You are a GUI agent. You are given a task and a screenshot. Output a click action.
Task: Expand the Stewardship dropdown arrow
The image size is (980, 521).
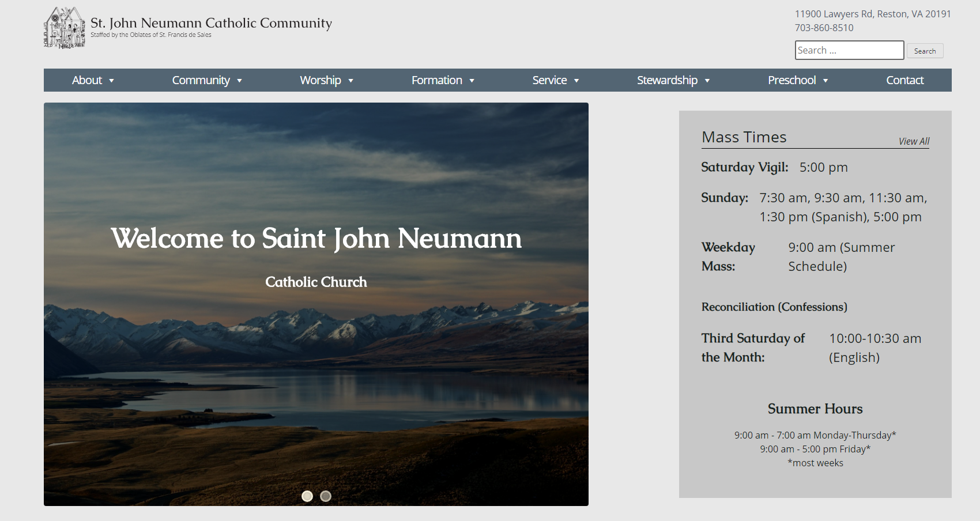pos(707,81)
